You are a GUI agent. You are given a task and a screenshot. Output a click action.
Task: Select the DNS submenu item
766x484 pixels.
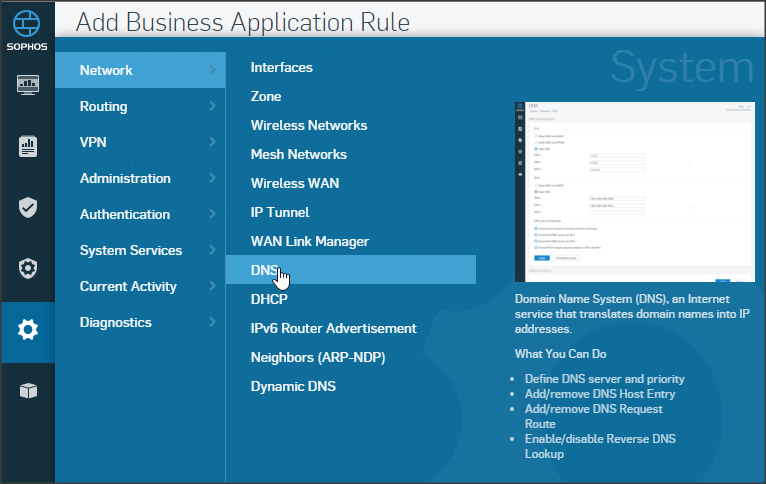tap(264, 270)
